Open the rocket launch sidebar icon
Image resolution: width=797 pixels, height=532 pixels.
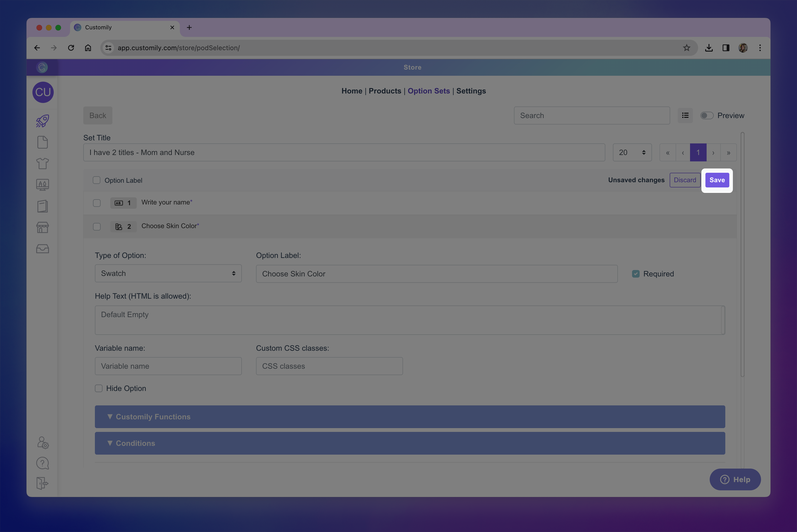click(x=42, y=121)
